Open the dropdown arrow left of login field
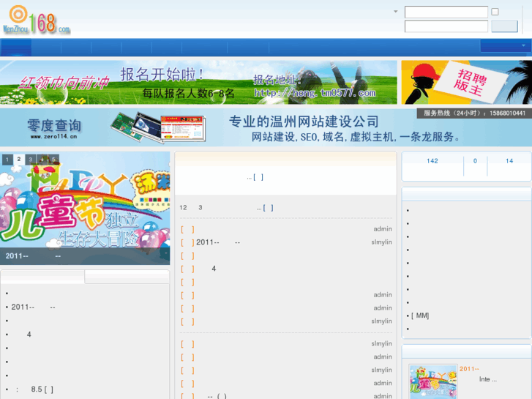Viewport: 532px width, 399px height. (x=396, y=12)
